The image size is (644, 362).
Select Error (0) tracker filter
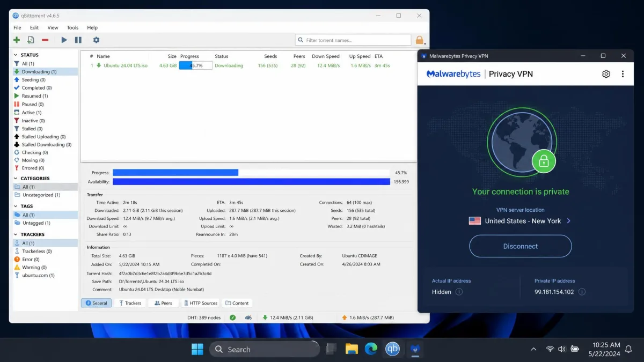(x=46, y=259)
